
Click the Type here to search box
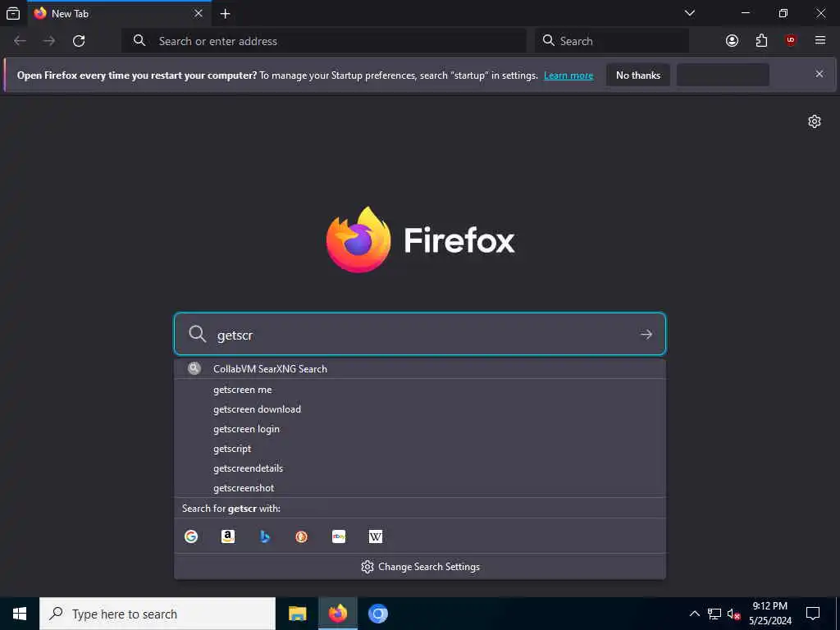point(157,614)
